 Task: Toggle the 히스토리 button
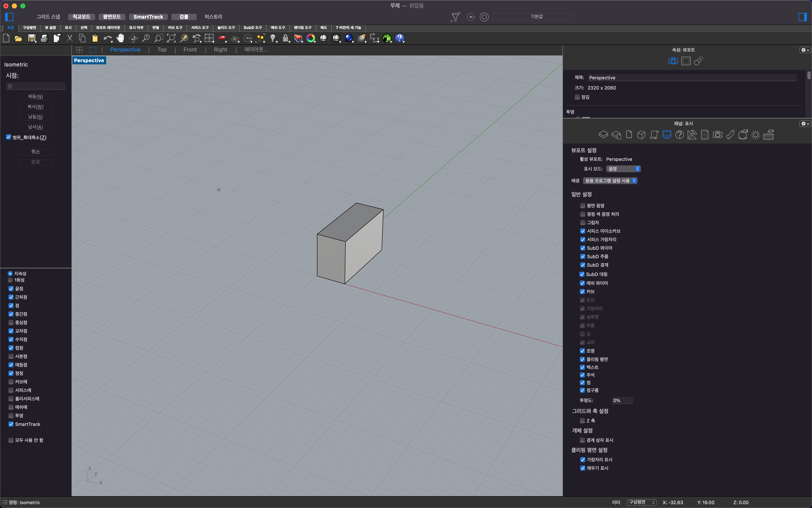pyautogui.click(x=213, y=17)
